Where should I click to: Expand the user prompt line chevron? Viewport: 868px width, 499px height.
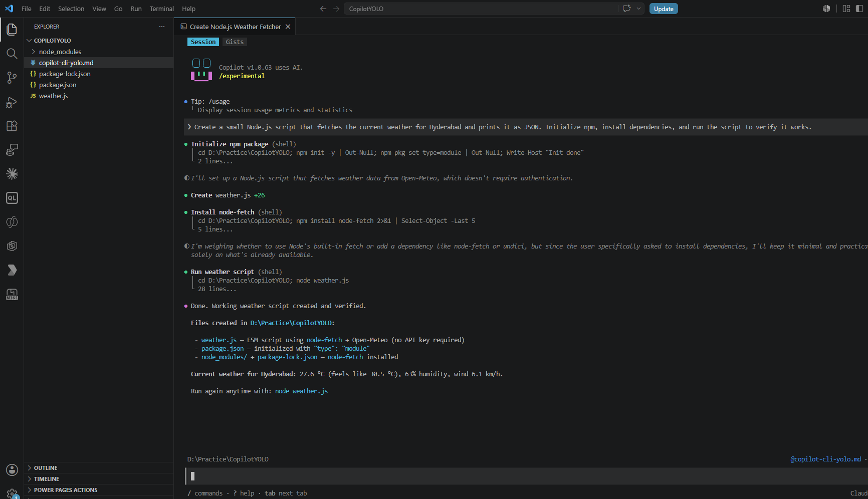pos(189,127)
